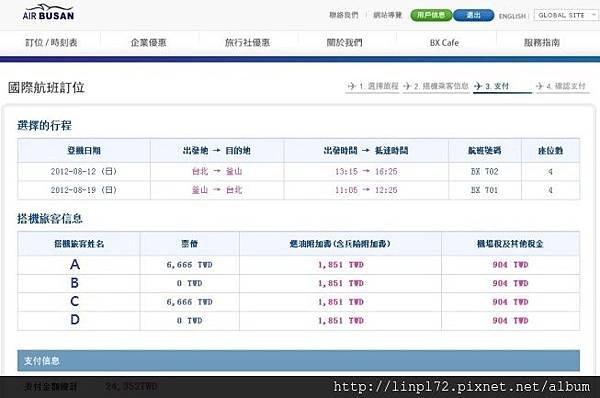Select step 3 支付 airplane icon
The width and height of the screenshot is (600, 398).
(478, 86)
